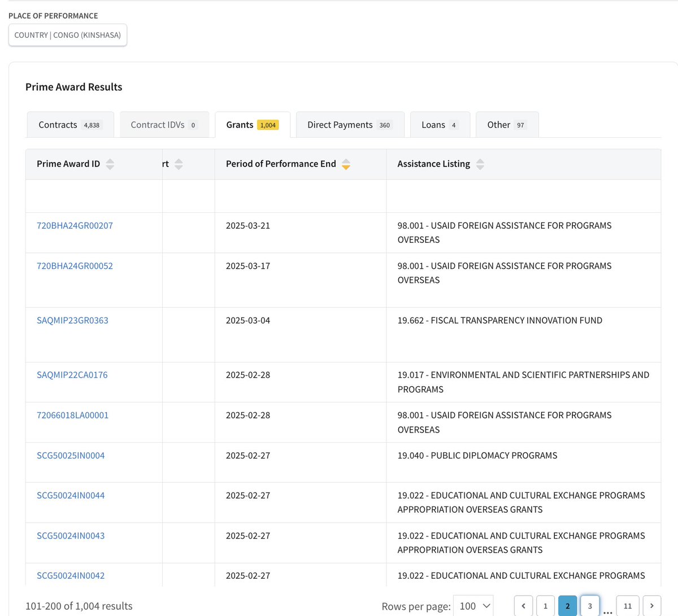
Task: Open award SAQMIP23GR0363
Action: coord(72,320)
